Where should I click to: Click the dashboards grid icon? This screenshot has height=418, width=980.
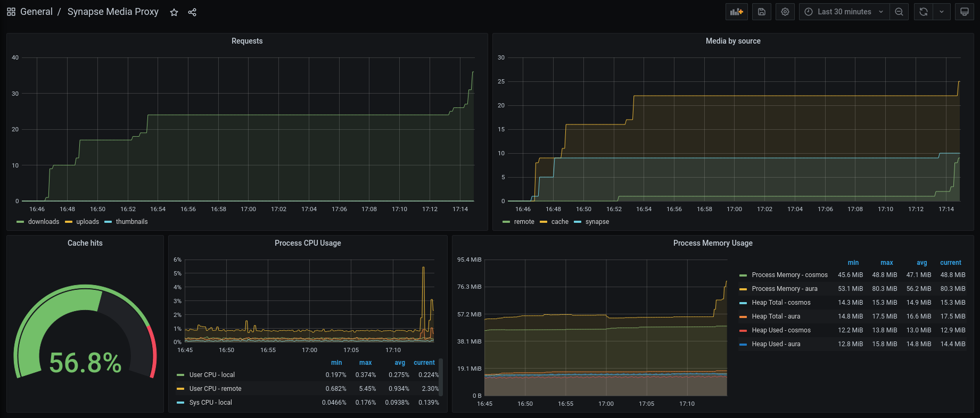[11, 12]
